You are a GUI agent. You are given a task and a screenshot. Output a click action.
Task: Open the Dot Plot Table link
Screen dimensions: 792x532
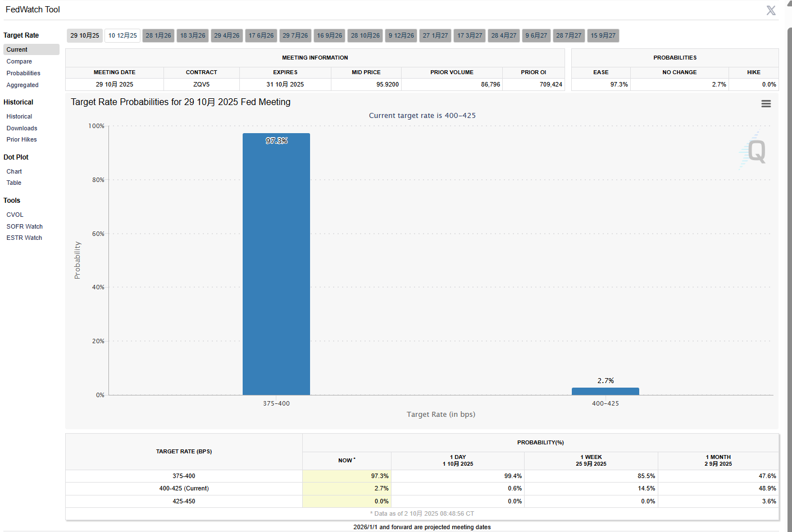click(x=14, y=183)
